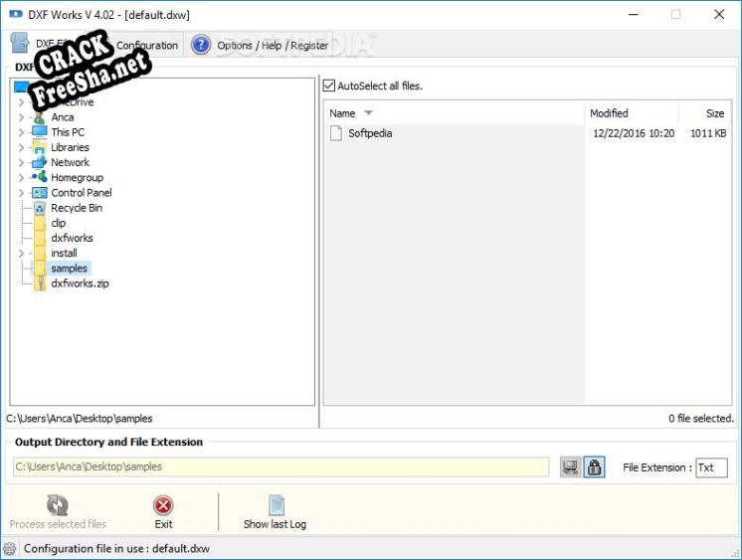Select the samples folder in tree
The width and height of the screenshot is (742, 560).
pos(69,269)
